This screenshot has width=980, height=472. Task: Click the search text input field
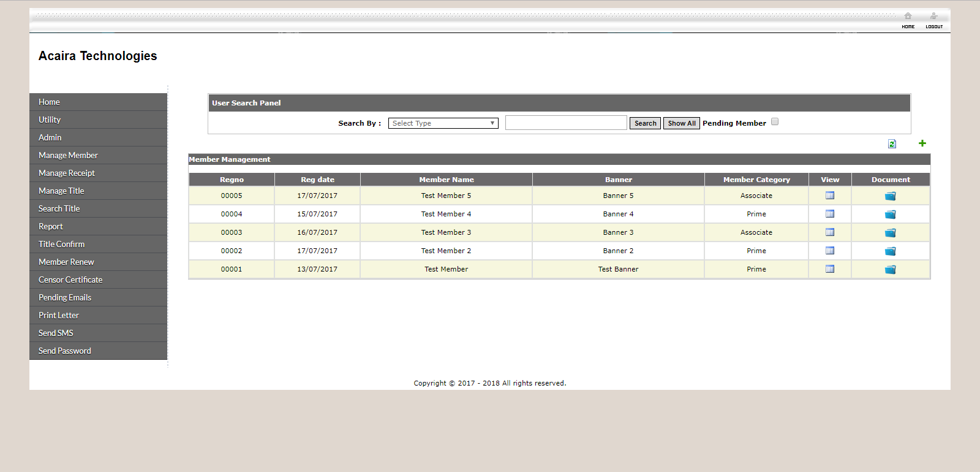(566, 123)
